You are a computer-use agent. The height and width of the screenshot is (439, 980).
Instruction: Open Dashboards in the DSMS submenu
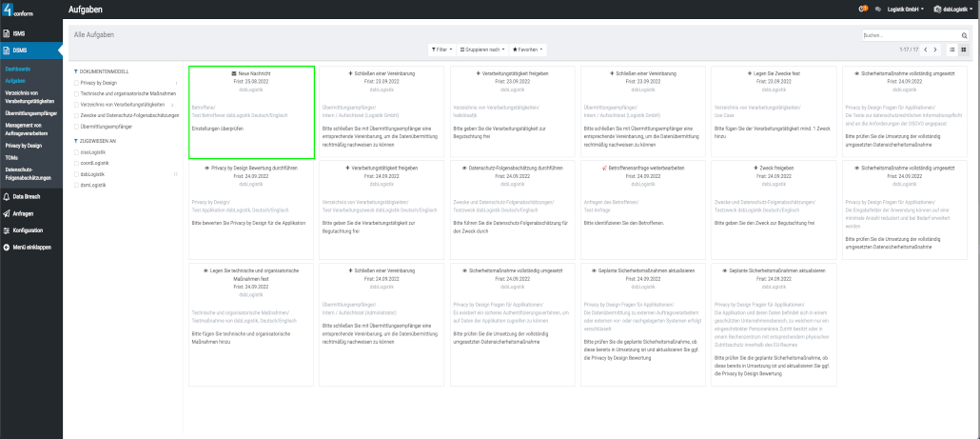click(18, 70)
